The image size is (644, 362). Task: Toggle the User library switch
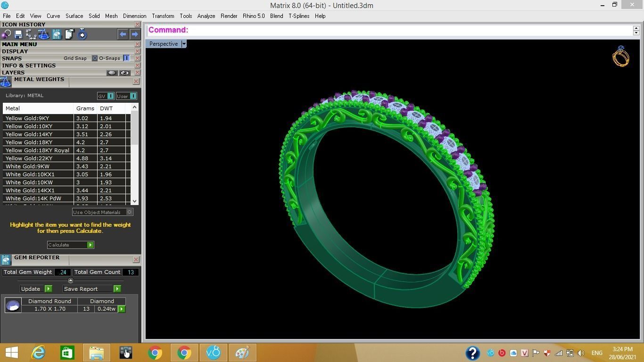133,96
